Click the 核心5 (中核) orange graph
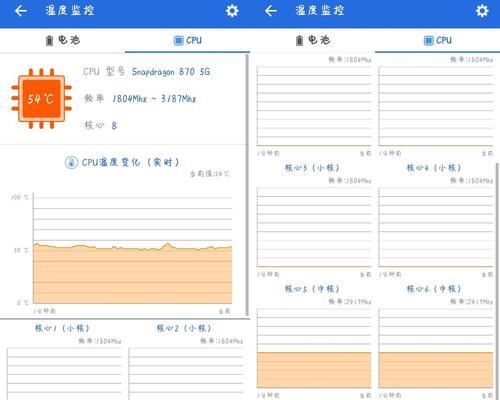Viewport: 500px width, 400px height. tap(314, 348)
